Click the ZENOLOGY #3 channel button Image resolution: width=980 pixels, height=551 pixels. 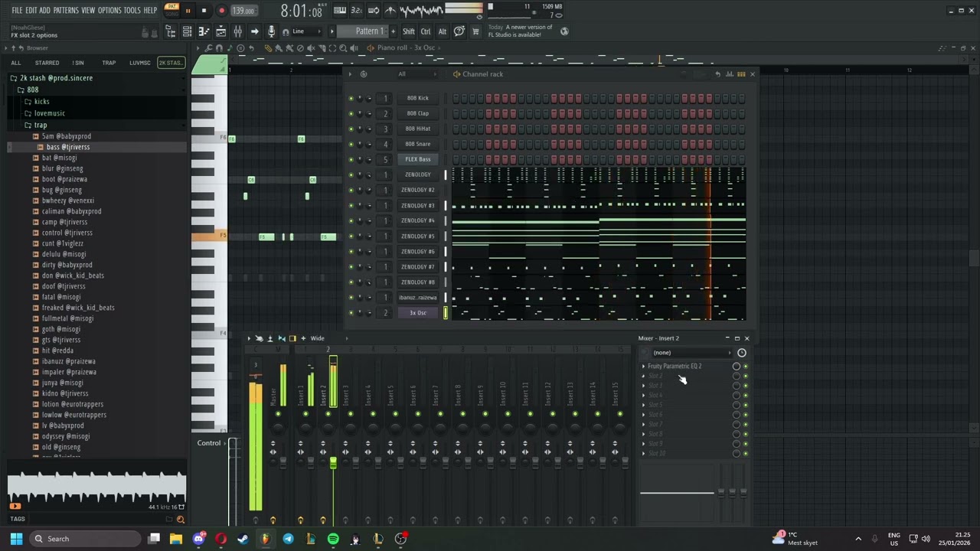418,205
